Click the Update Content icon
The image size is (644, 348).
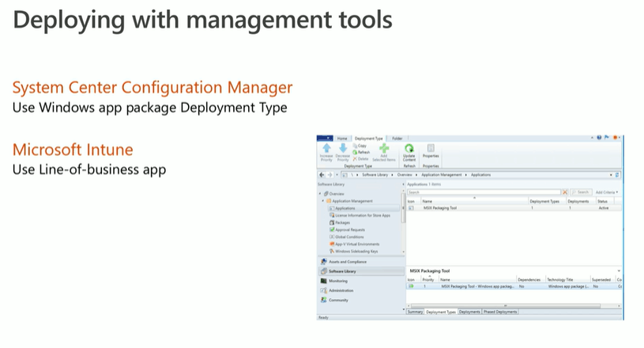pyautogui.click(x=409, y=149)
